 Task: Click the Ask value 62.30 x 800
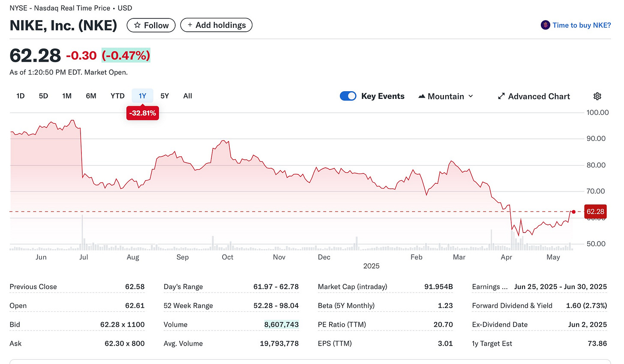click(x=125, y=343)
